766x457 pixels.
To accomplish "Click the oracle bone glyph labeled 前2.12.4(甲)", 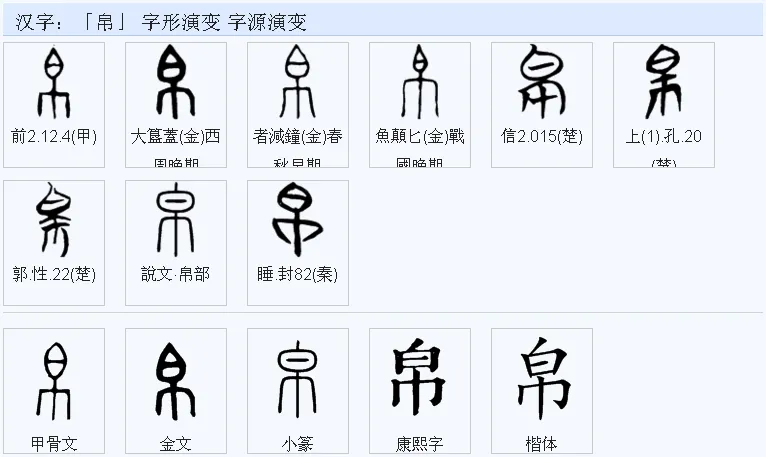I will [x=54, y=82].
